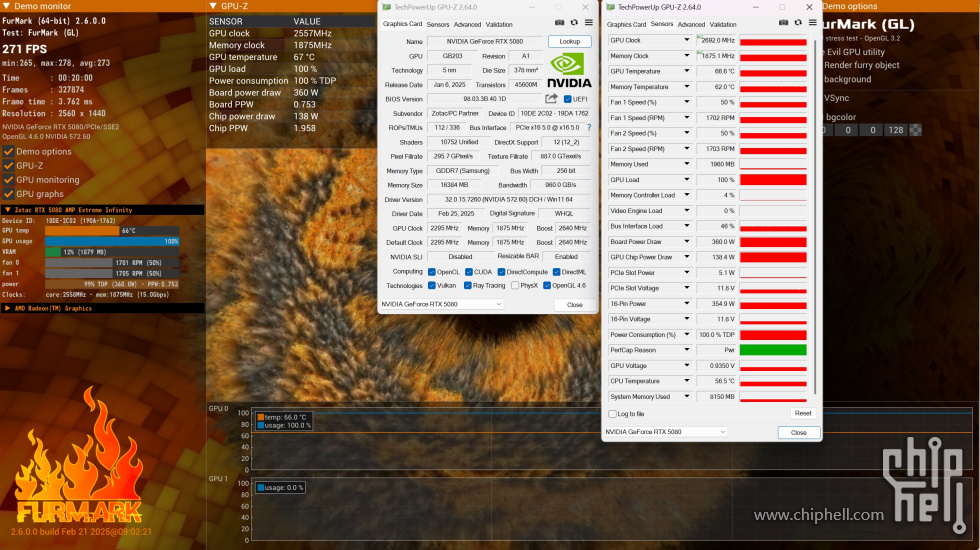Toggle the DirectML checkbox
Viewport: 980px width, 550px height.
[x=556, y=272]
